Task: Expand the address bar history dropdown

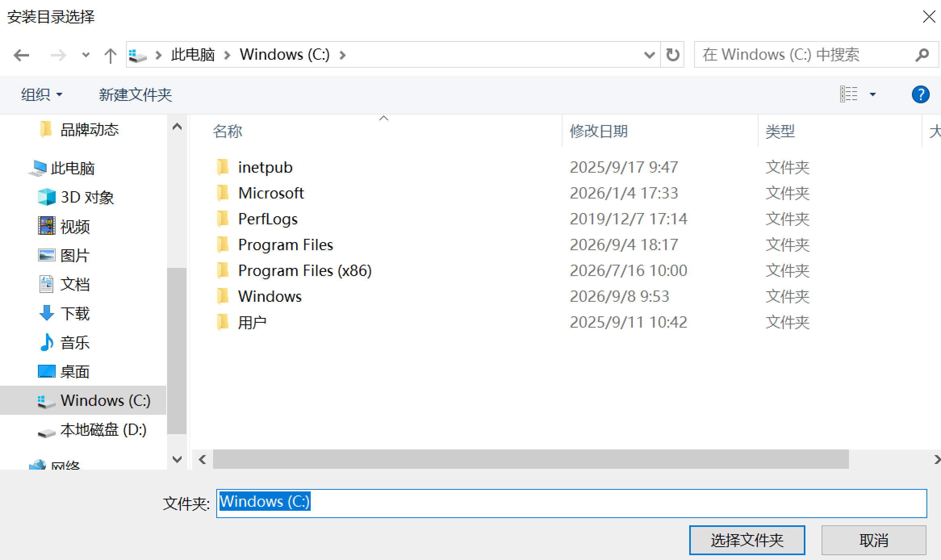Action: click(649, 54)
